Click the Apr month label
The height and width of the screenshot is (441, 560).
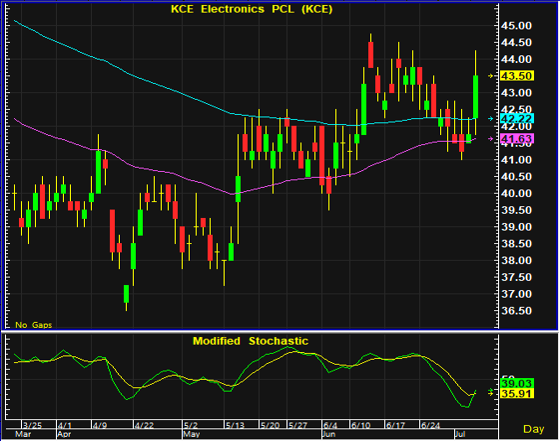point(64,434)
